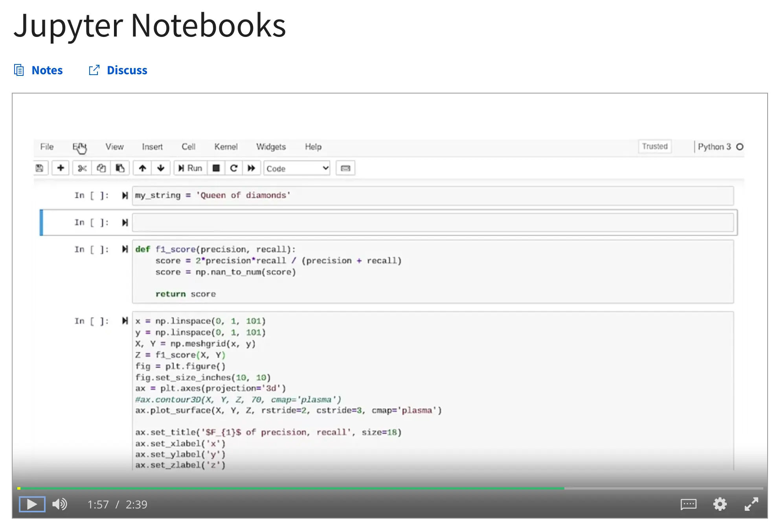
Task: Cut the selected cell with scissors icon
Action: (82, 168)
